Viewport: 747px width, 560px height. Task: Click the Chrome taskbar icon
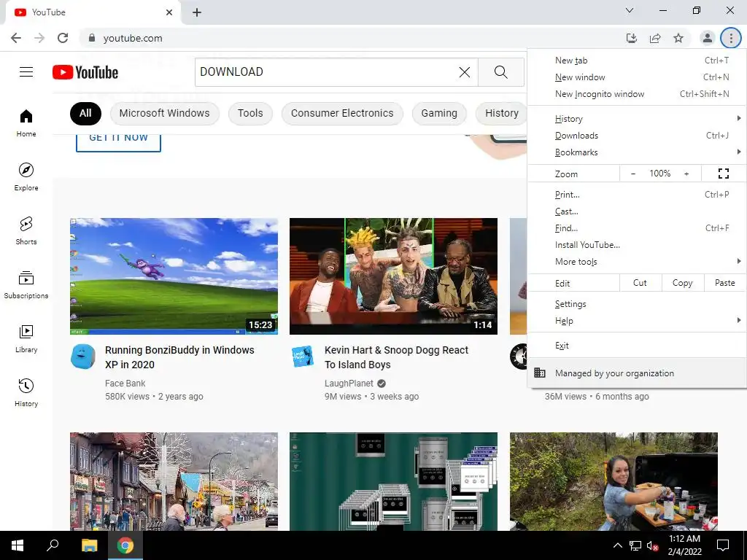click(125, 545)
